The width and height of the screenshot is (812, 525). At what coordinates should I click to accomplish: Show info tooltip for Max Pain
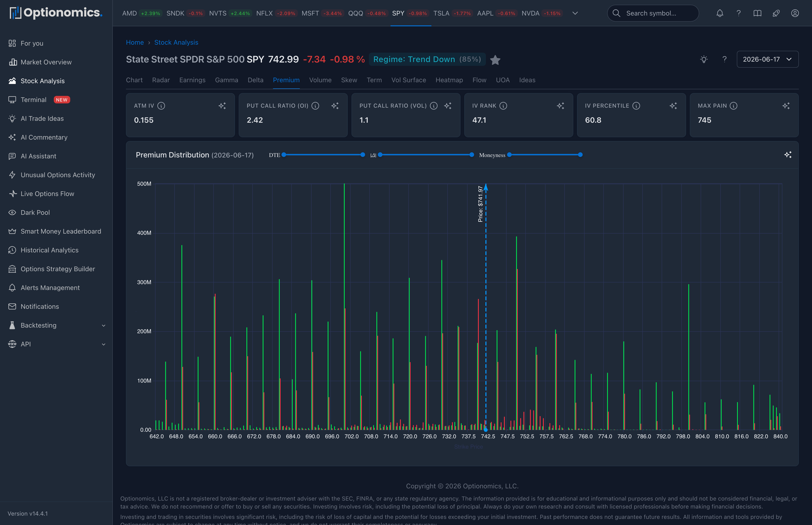[x=734, y=106]
